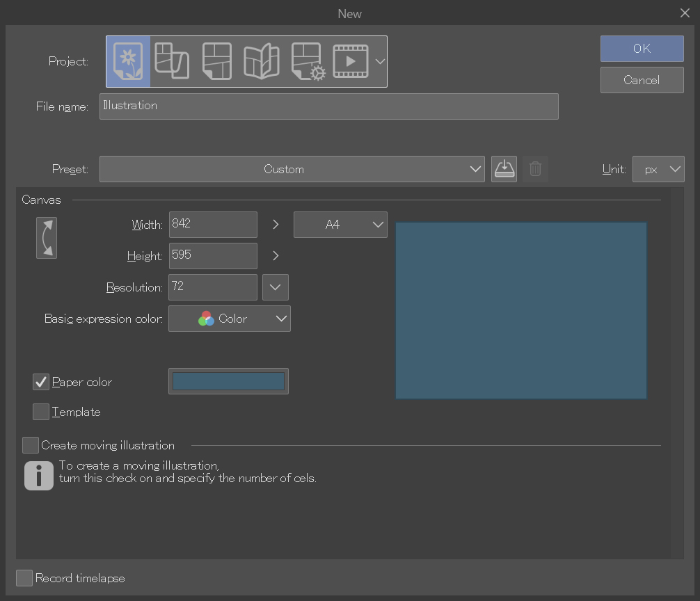Expand the A4 paper size dropdown
The width and height of the screenshot is (700, 601).
(x=340, y=225)
